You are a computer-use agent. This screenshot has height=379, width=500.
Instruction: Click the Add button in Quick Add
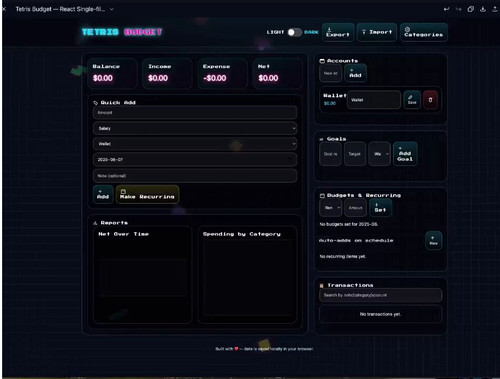tap(103, 194)
